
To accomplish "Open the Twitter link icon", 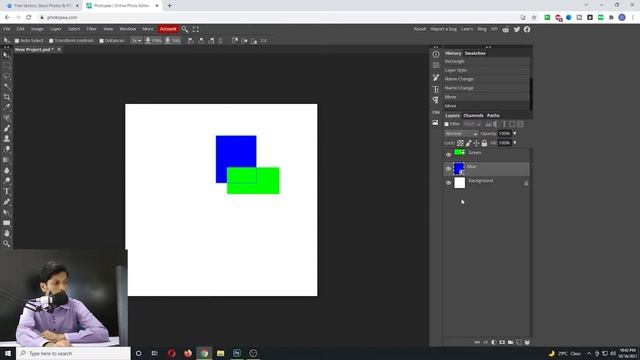I will (517, 29).
